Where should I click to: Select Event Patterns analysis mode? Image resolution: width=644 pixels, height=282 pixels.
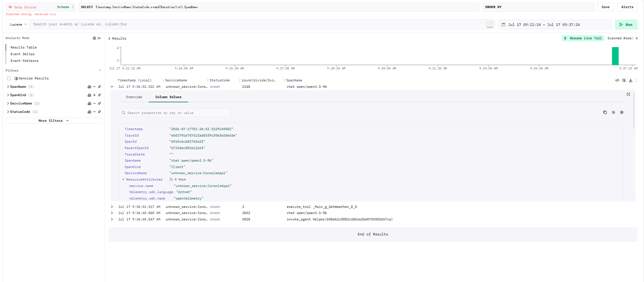point(25,61)
